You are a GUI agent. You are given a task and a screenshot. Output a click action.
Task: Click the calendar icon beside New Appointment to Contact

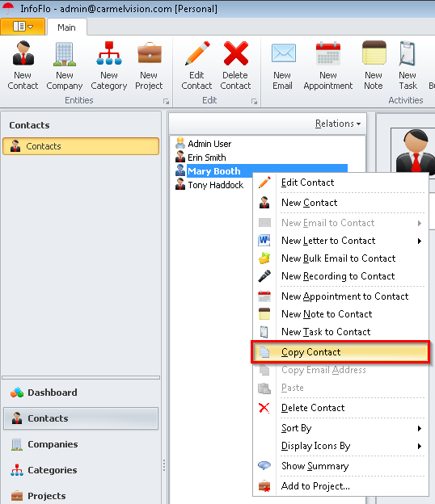(264, 296)
